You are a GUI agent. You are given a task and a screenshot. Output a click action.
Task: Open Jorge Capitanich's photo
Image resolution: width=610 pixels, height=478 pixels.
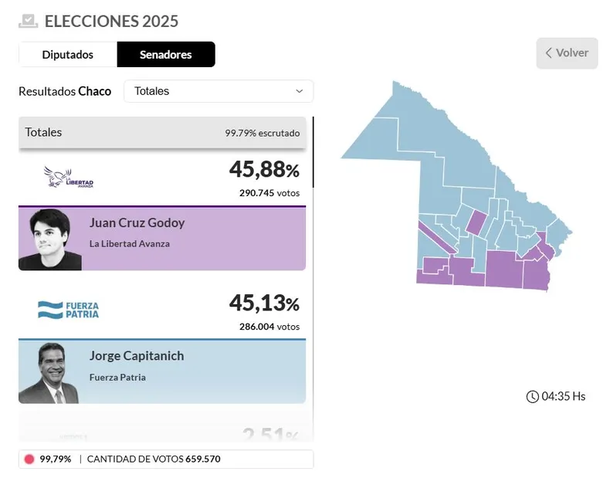coord(50,372)
